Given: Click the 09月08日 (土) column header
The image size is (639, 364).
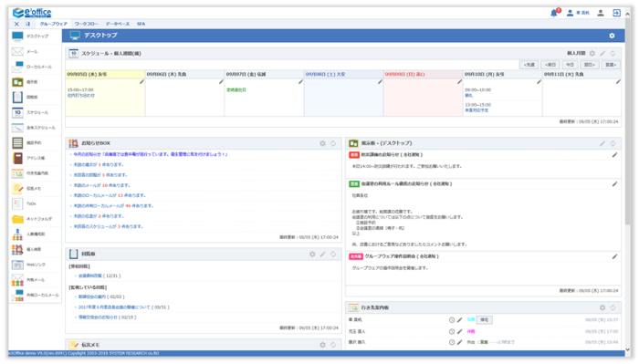Looking at the screenshot, I should coord(343,75).
